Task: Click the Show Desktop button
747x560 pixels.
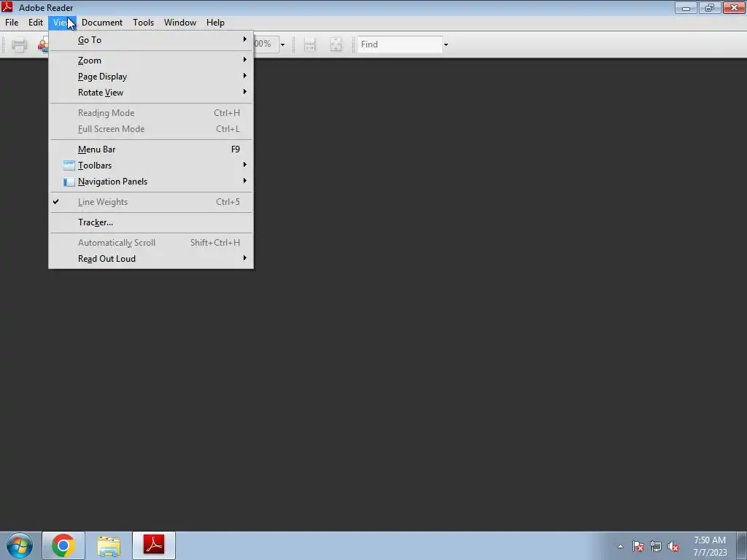Action: (x=742, y=545)
